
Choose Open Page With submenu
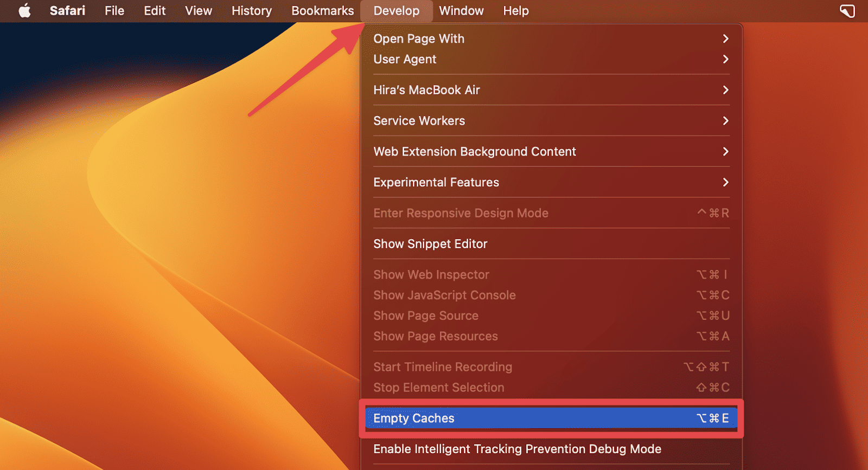(551, 38)
